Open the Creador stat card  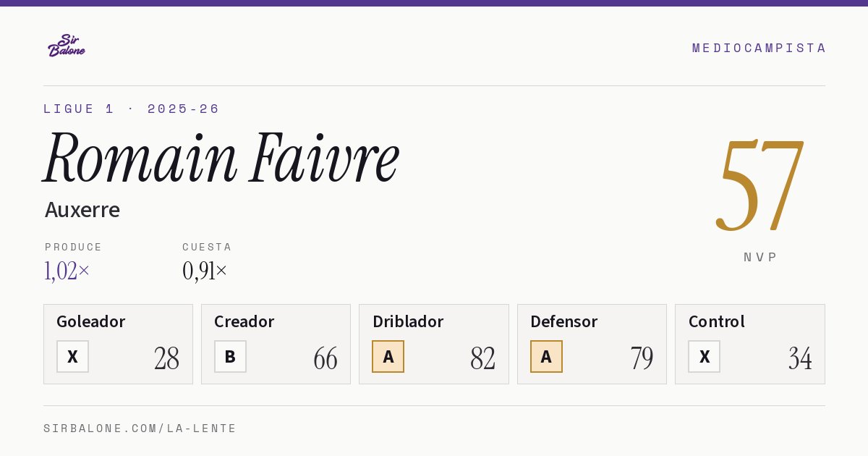[276, 344]
